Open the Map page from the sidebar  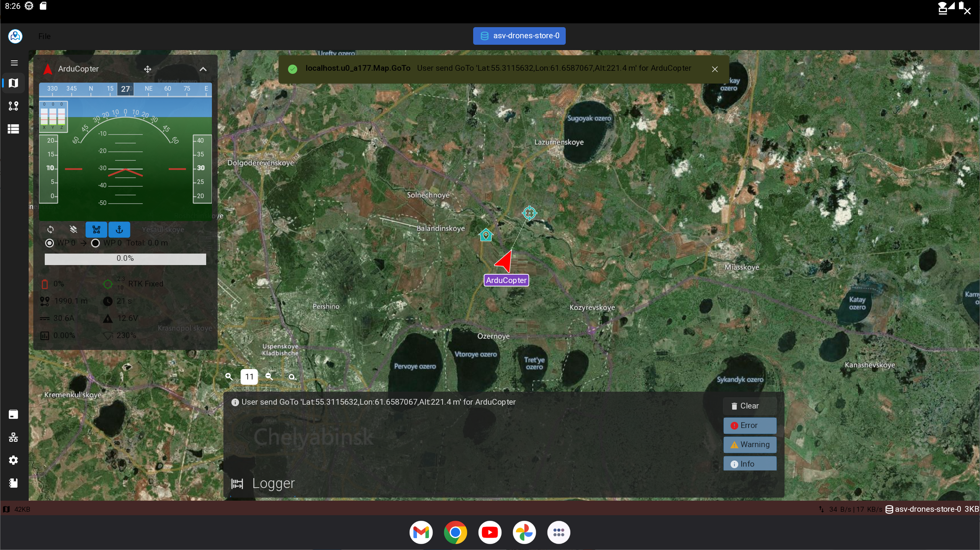[13, 83]
